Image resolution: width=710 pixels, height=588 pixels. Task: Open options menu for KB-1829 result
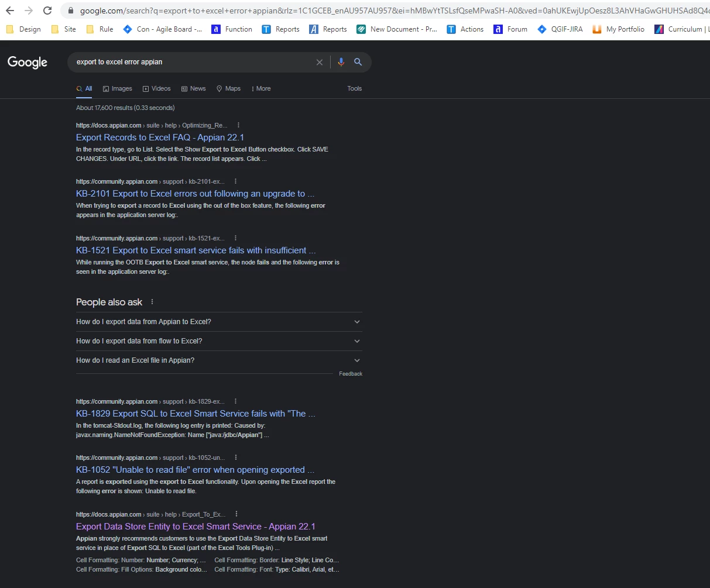pos(235,401)
